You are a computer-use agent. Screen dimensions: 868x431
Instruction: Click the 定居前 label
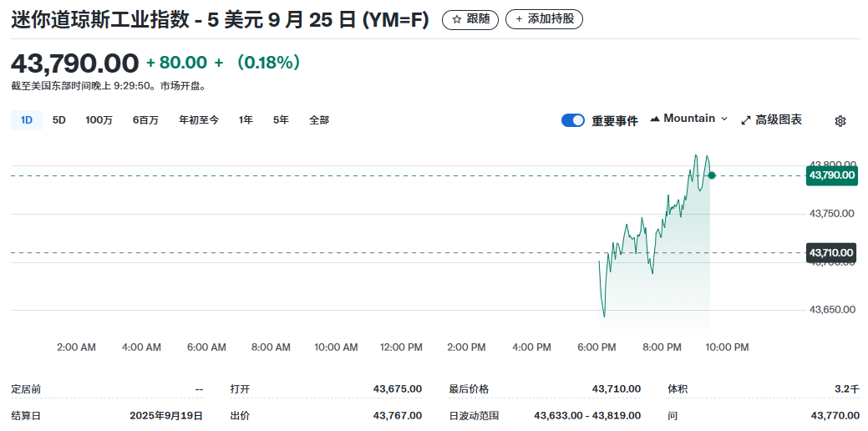tap(26, 389)
